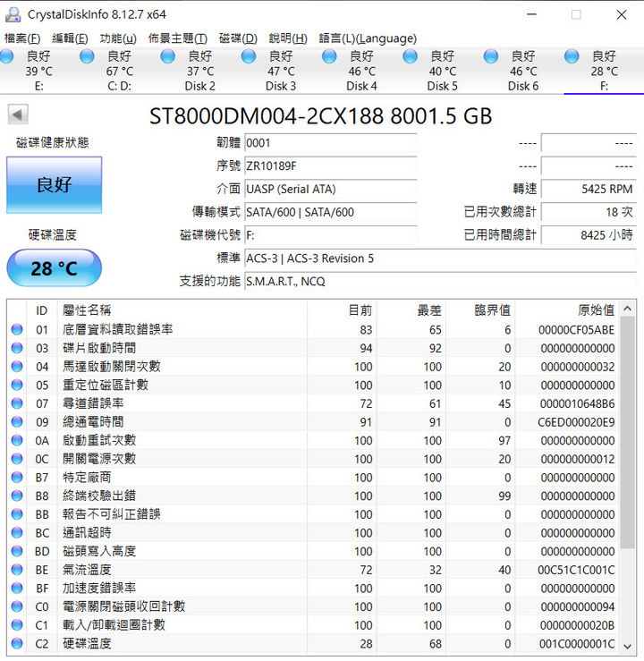
Task: Click the blue status dot of attribute C2
Action: [17, 643]
